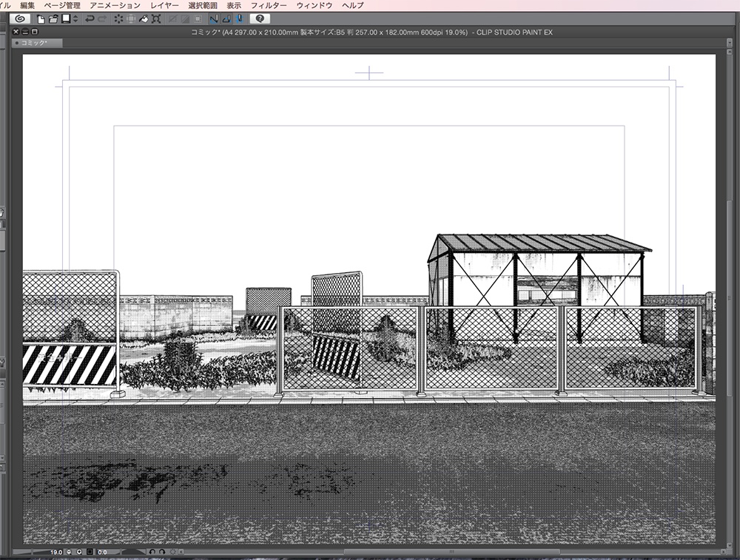Toggle Snap to Grid
Image resolution: width=740 pixels, height=560 pixels.
tap(239, 19)
